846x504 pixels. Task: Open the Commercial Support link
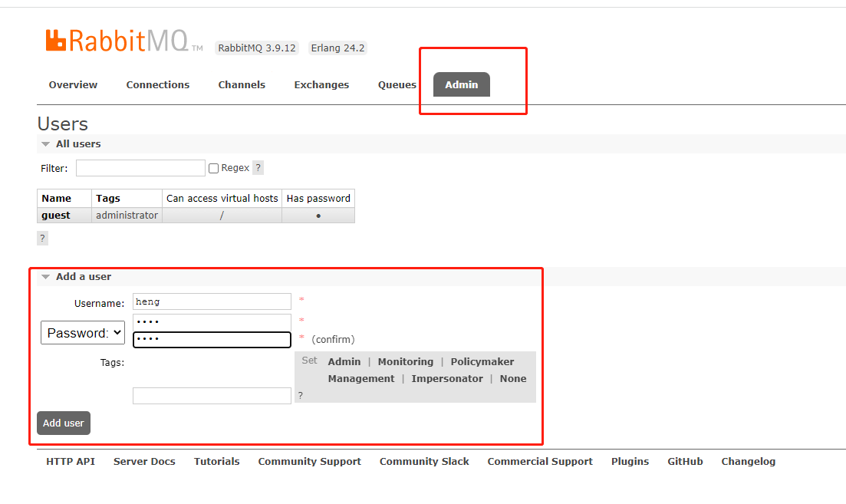click(x=540, y=461)
